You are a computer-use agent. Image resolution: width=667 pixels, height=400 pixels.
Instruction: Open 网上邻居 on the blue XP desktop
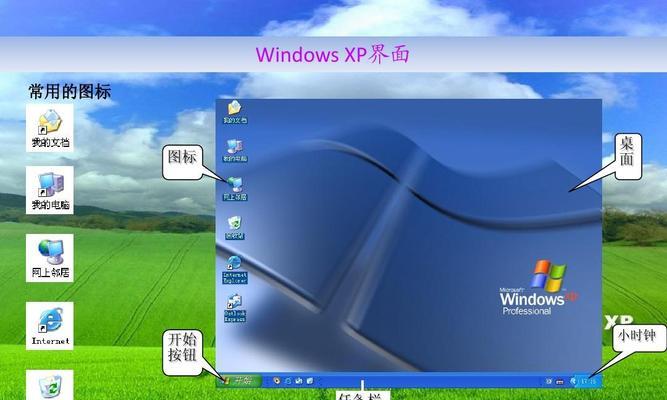tap(235, 189)
